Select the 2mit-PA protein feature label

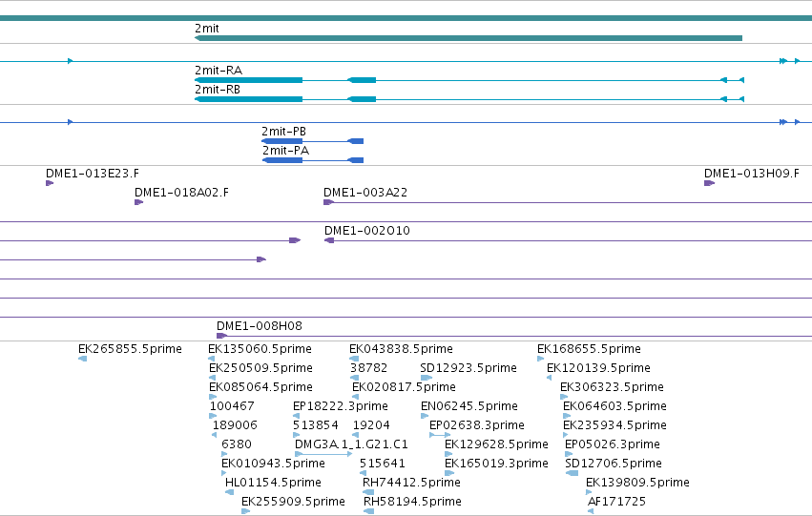tap(285, 151)
